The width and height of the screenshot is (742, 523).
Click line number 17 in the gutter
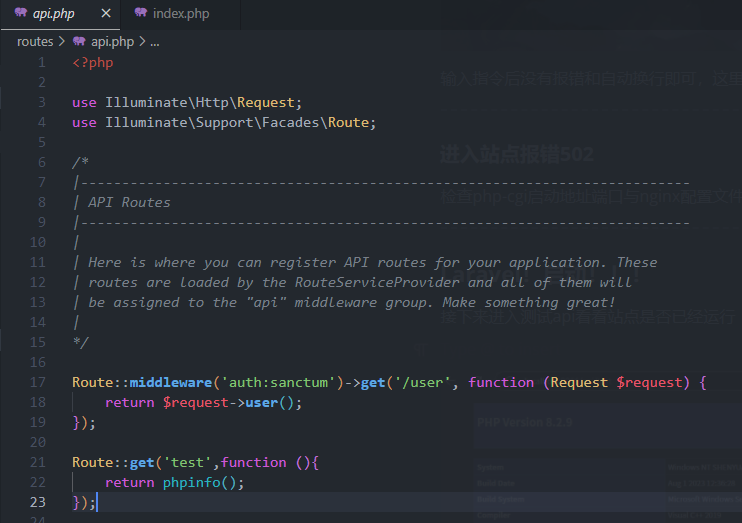click(38, 382)
